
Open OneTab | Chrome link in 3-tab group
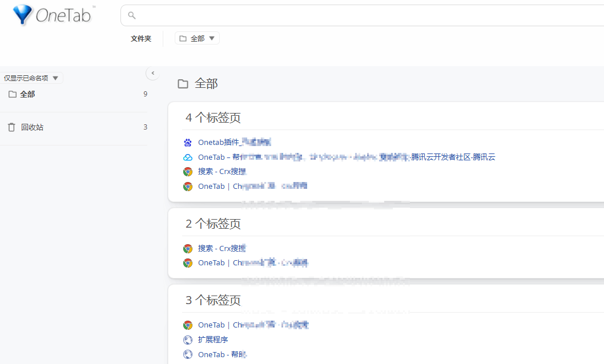253,325
